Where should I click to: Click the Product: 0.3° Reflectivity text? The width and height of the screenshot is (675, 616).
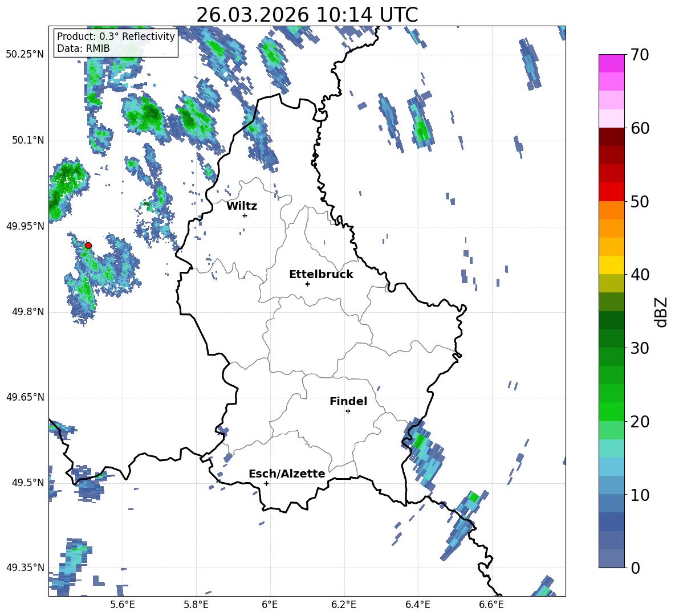tap(116, 36)
